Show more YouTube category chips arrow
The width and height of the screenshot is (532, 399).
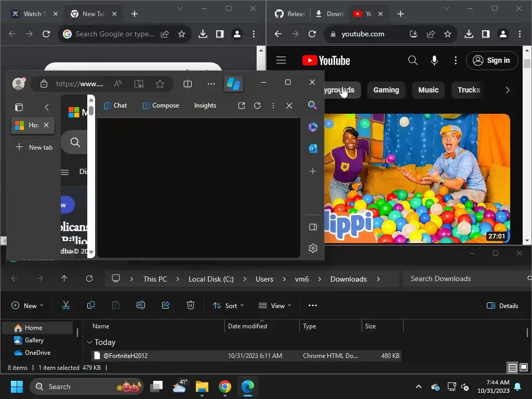507,90
